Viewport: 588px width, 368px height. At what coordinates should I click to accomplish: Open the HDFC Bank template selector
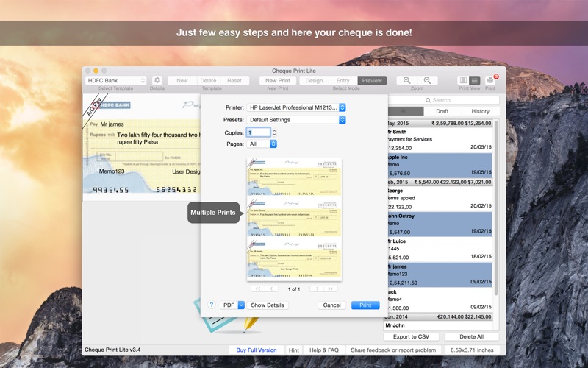tap(116, 80)
